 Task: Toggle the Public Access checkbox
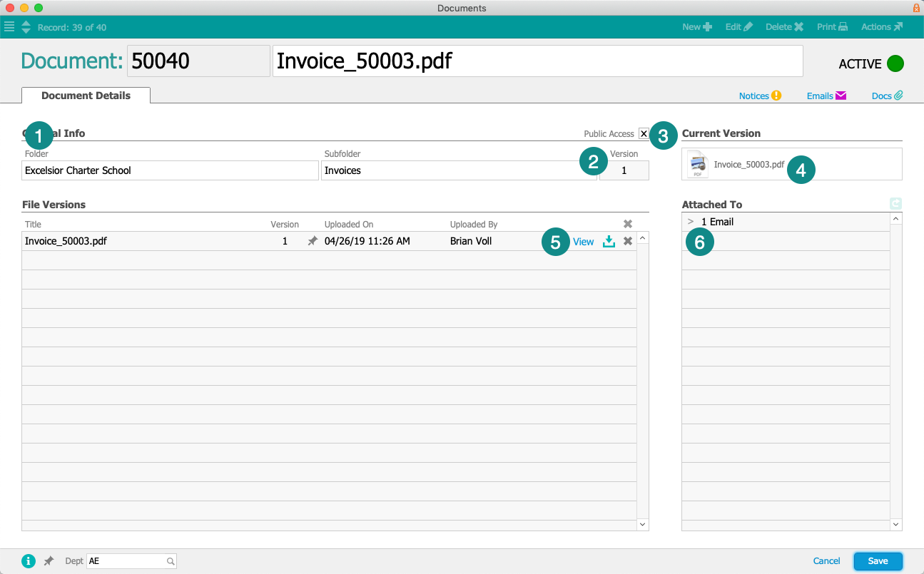coord(644,133)
